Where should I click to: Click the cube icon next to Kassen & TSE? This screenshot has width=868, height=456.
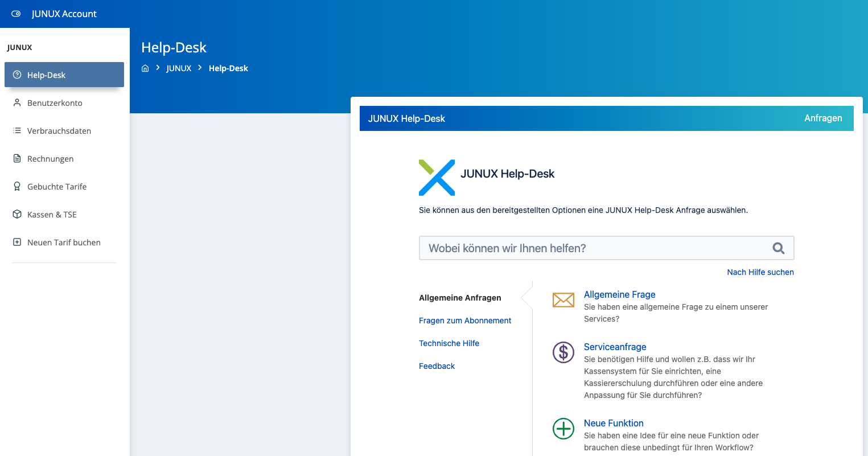click(x=17, y=214)
